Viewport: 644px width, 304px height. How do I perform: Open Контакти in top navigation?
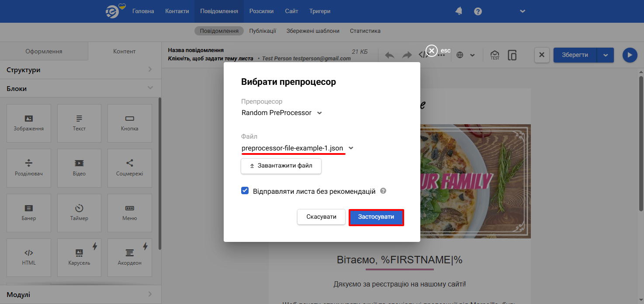pos(177,11)
